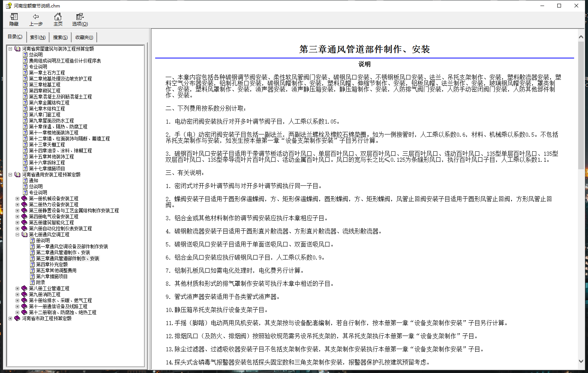Click the page icon beside 第六章措施项目
Viewport: 588px width, 373px height.
[x=32, y=276]
